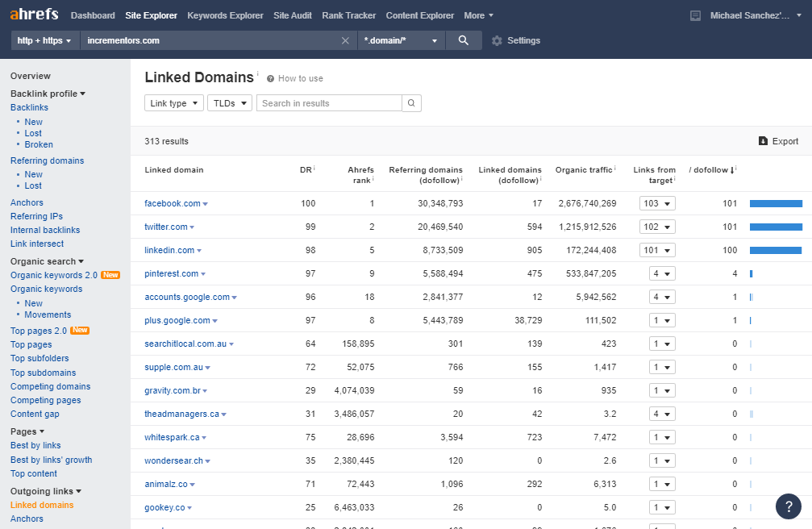The width and height of the screenshot is (812, 529).
Task: Sort by the Ahrefs rank column header
Action: click(x=360, y=175)
